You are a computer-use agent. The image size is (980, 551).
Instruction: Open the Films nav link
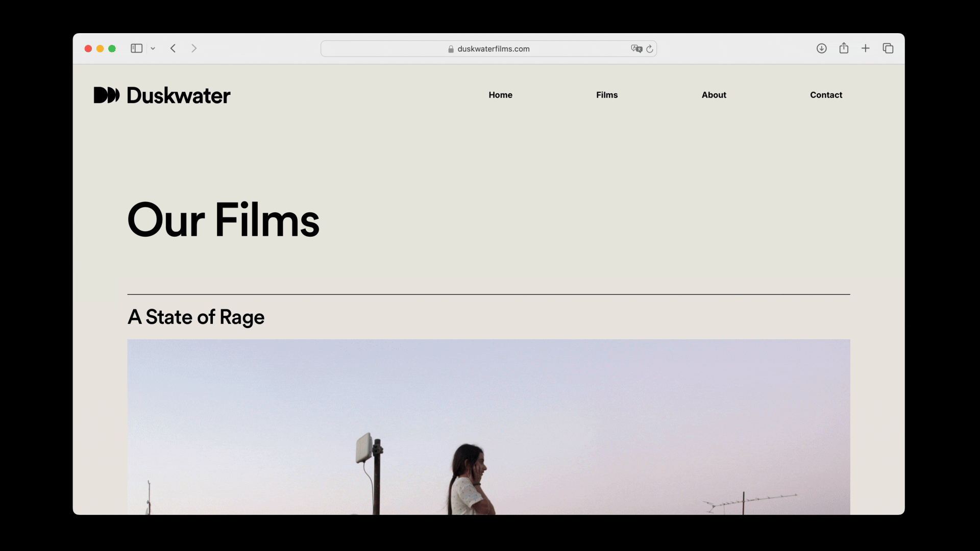607,95
